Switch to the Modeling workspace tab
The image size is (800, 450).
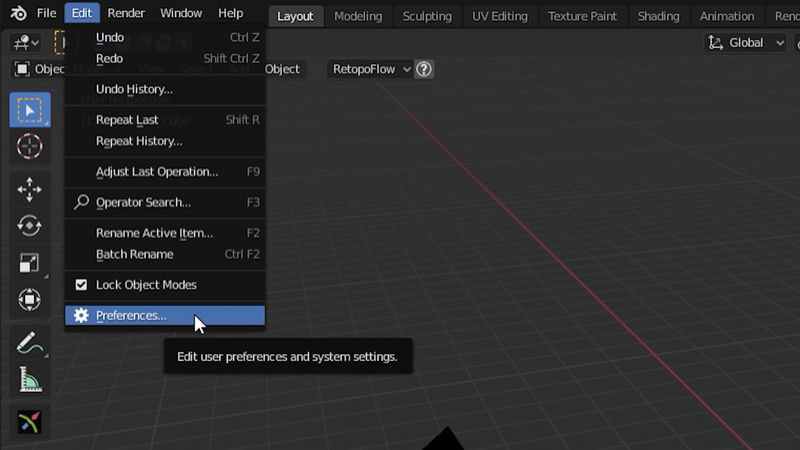point(358,16)
